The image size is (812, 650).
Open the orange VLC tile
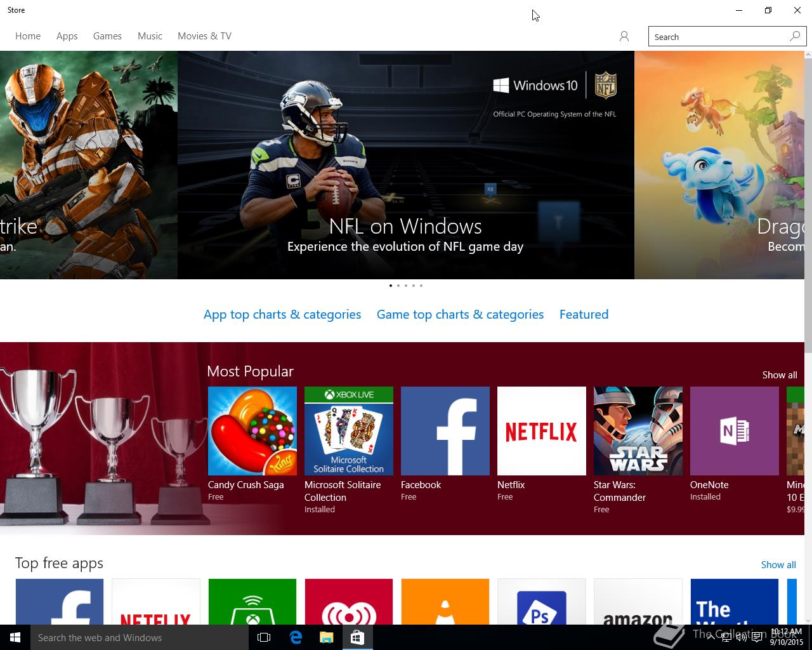tap(445, 602)
